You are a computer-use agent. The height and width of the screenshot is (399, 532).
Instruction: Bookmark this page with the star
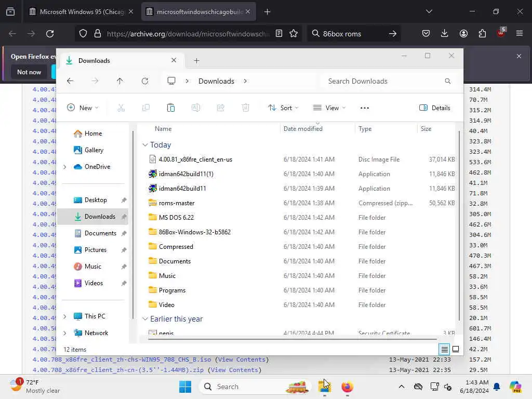click(x=294, y=34)
